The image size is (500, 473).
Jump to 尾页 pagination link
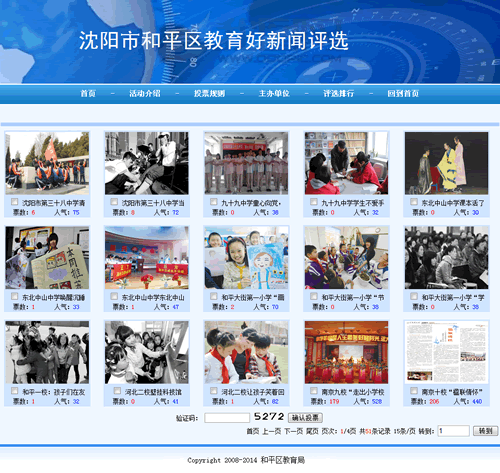point(312,431)
